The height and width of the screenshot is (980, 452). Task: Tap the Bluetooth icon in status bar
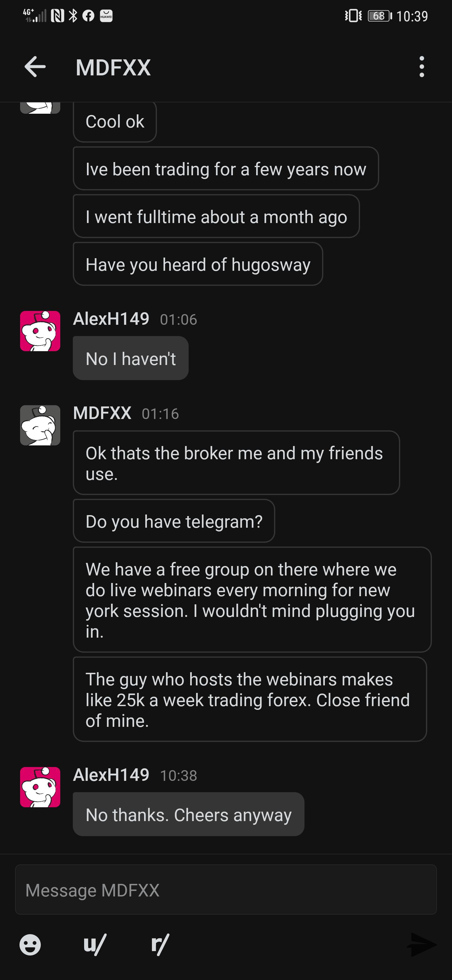[x=73, y=16]
